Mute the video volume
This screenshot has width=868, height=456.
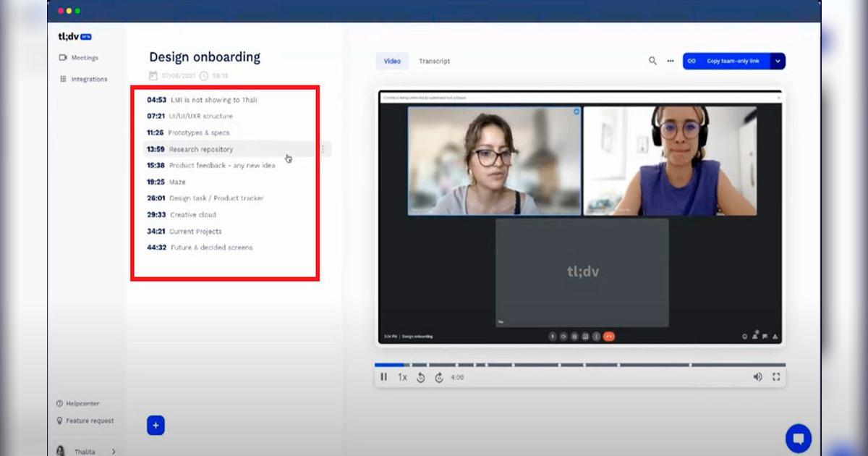click(x=757, y=376)
